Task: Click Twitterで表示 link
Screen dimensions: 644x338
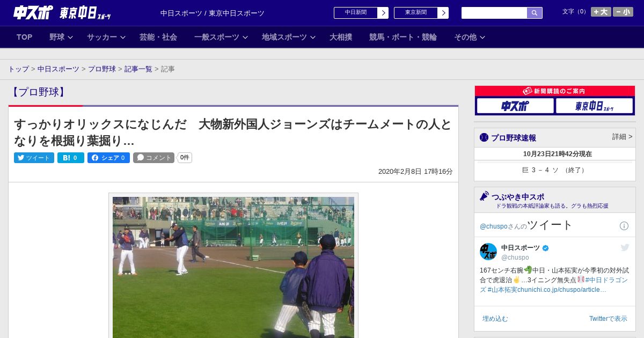Action: (x=608, y=319)
